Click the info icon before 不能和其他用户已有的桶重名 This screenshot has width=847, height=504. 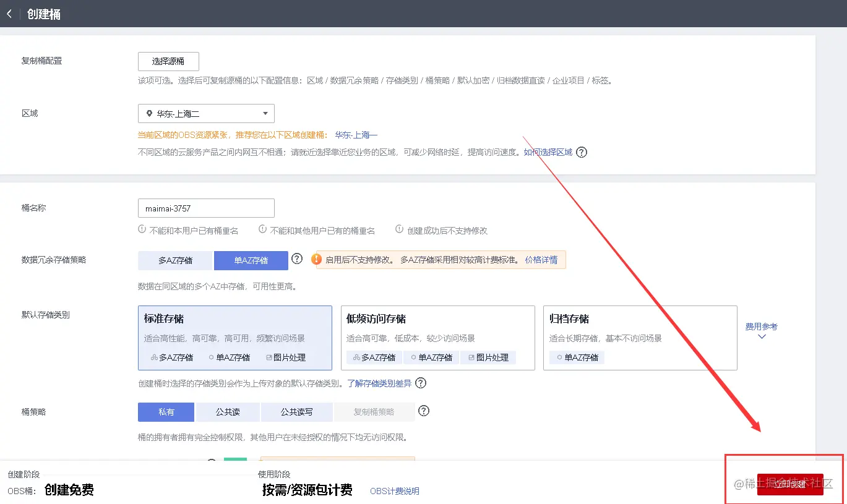(x=263, y=229)
